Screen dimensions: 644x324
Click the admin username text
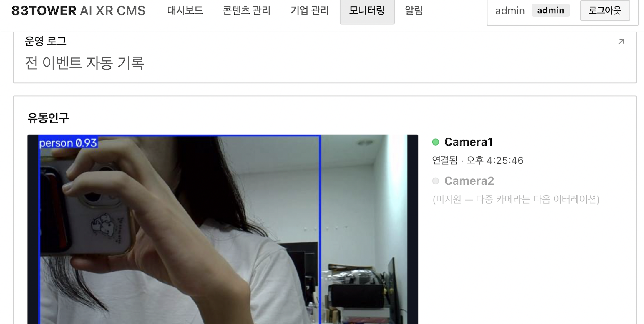(x=510, y=11)
